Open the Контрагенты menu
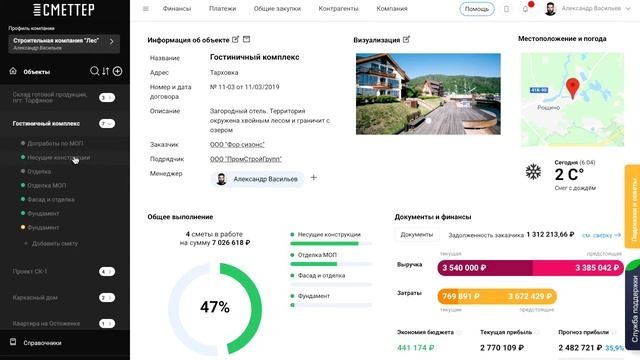 (x=338, y=9)
